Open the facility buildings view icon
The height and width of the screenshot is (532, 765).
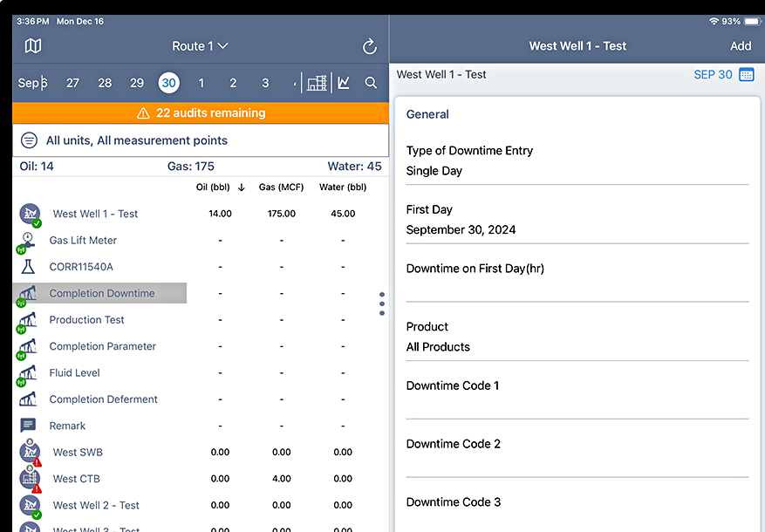pyautogui.click(x=317, y=82)
